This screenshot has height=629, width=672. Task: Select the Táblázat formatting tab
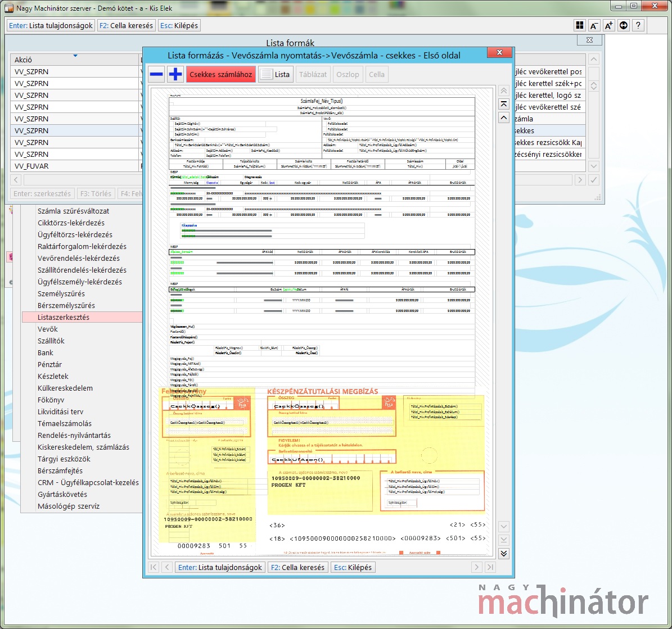click(313, 74)
